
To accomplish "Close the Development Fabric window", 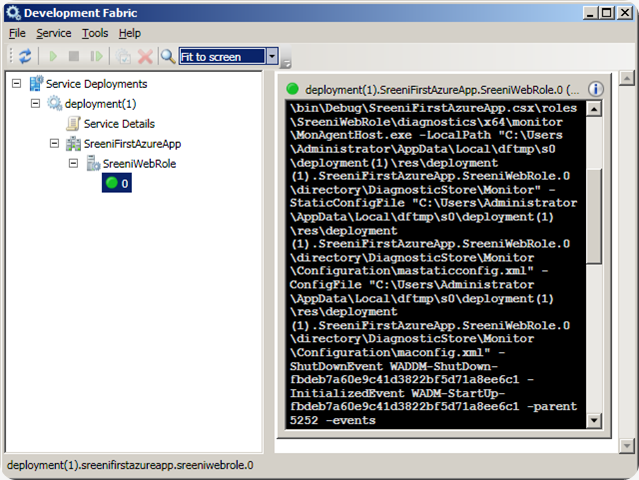I will 625,13.
